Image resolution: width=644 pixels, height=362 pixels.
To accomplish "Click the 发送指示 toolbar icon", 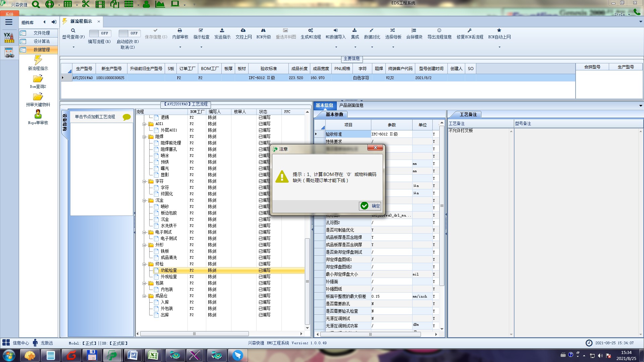I will pos(222,31).
